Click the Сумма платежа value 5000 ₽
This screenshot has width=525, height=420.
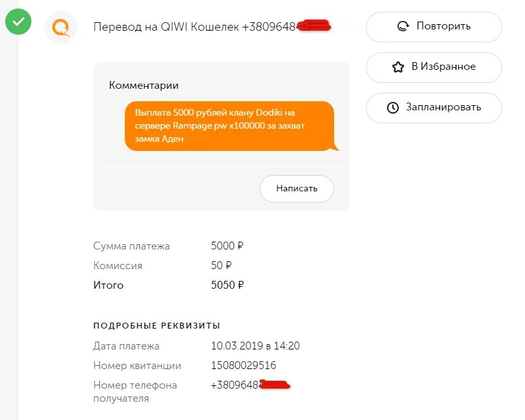click(227, 246)
